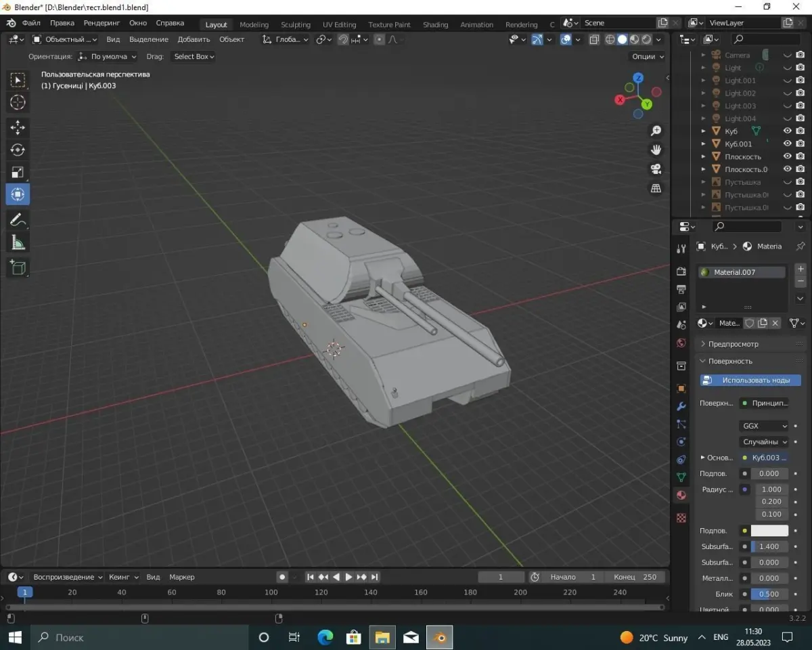The width and height of the screenshot is (812, 650).
Task: Pin the properties editor context
Action: click(x=800, y=246)
